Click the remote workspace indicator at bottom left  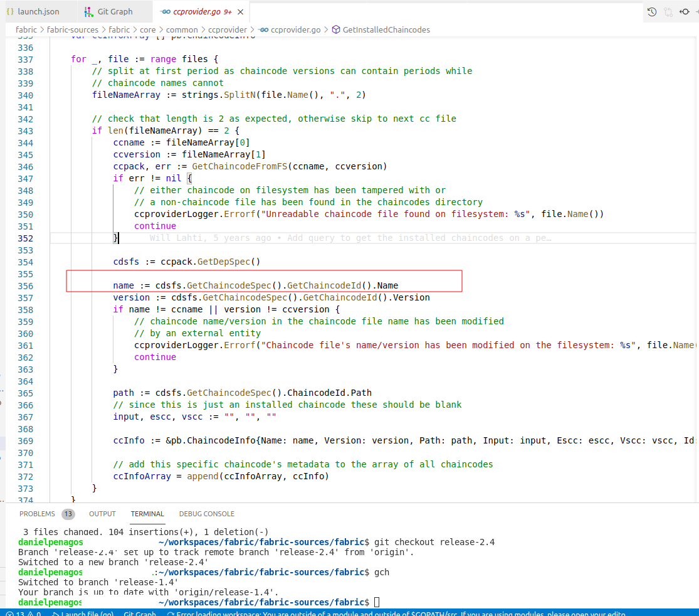pos(3,612)
